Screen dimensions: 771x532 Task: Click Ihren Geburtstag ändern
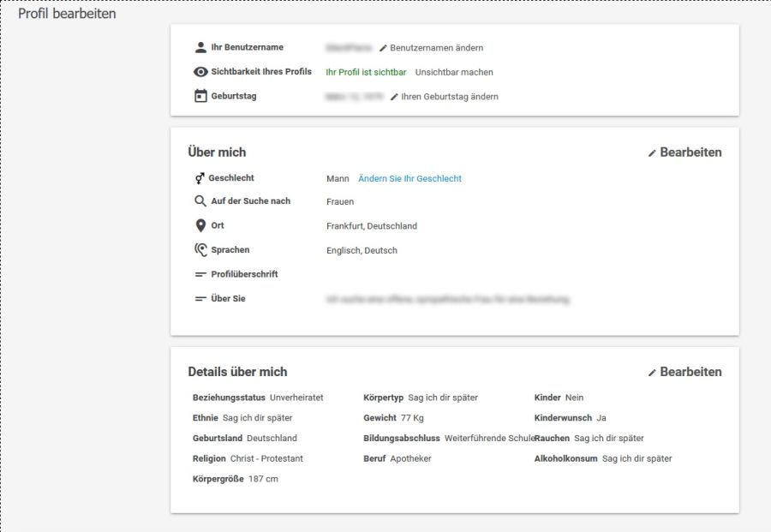(x=444, y=97)
